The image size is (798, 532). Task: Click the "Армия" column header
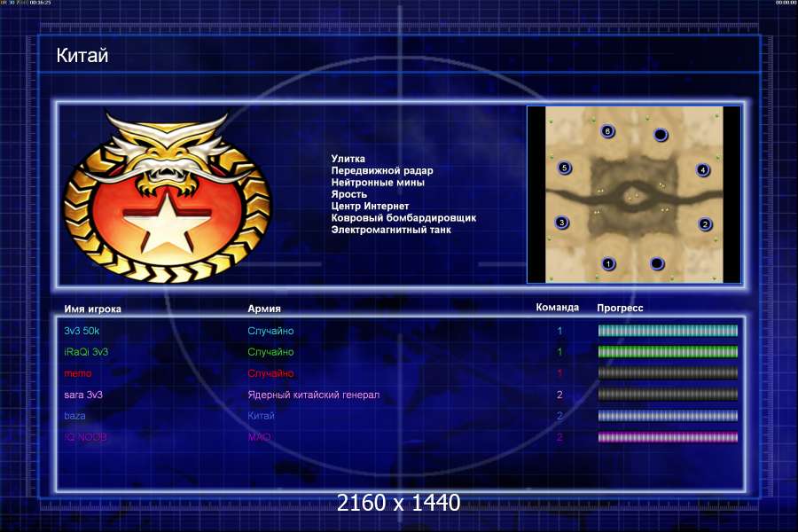(264, 309)
